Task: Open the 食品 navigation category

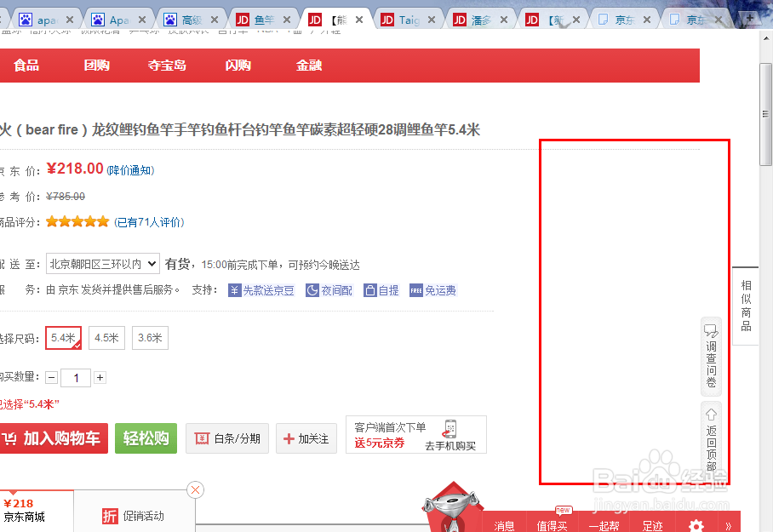Action: 26,65
